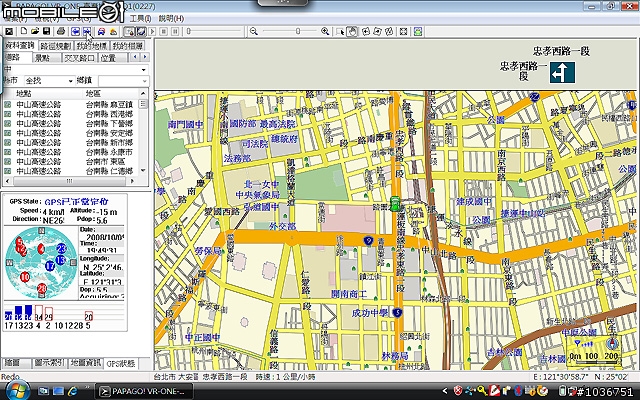Click the Windows Start orb

tap(17, 391)
